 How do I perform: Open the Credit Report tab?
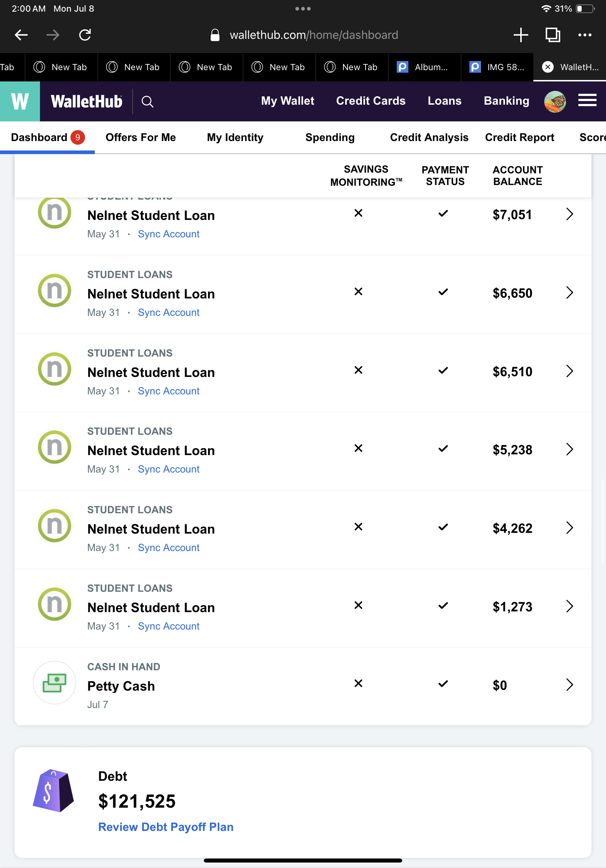click(520, 137)
